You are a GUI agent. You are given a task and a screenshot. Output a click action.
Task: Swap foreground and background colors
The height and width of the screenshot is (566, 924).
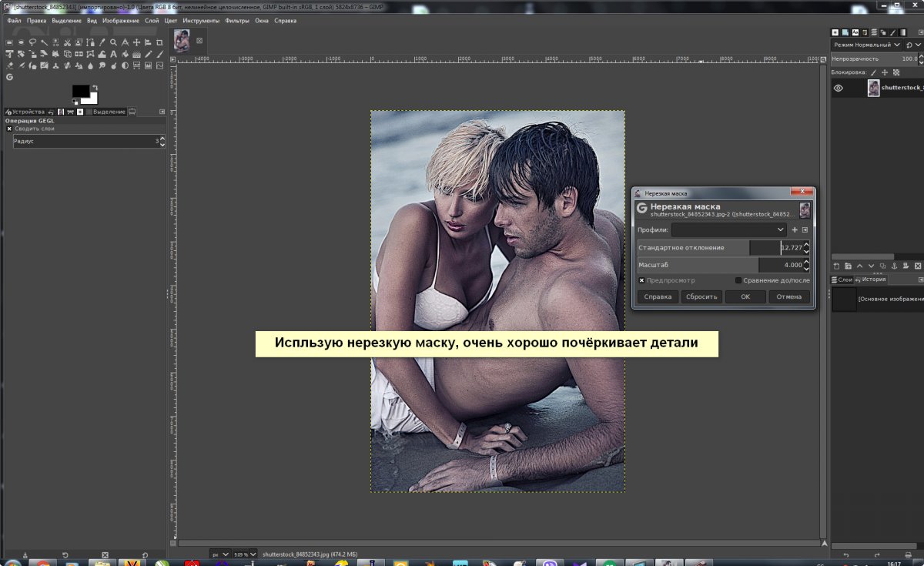tap(94, 88)
